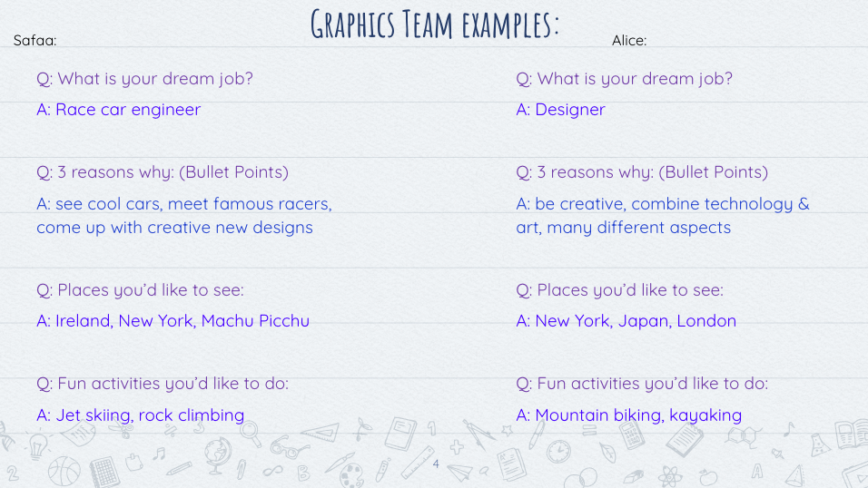Click the atom symbol doodle
868x488 pixels.
point(669,473)
